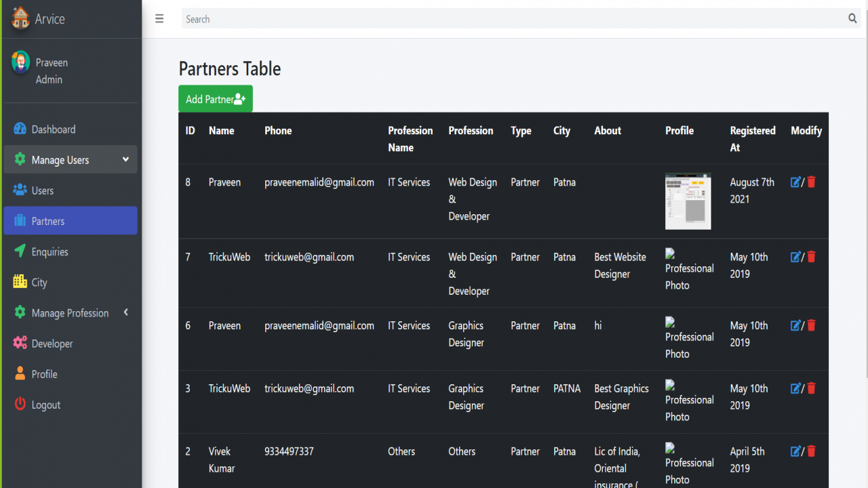Open the profile thumbnail for ID 8

click(x=688, y=201)
